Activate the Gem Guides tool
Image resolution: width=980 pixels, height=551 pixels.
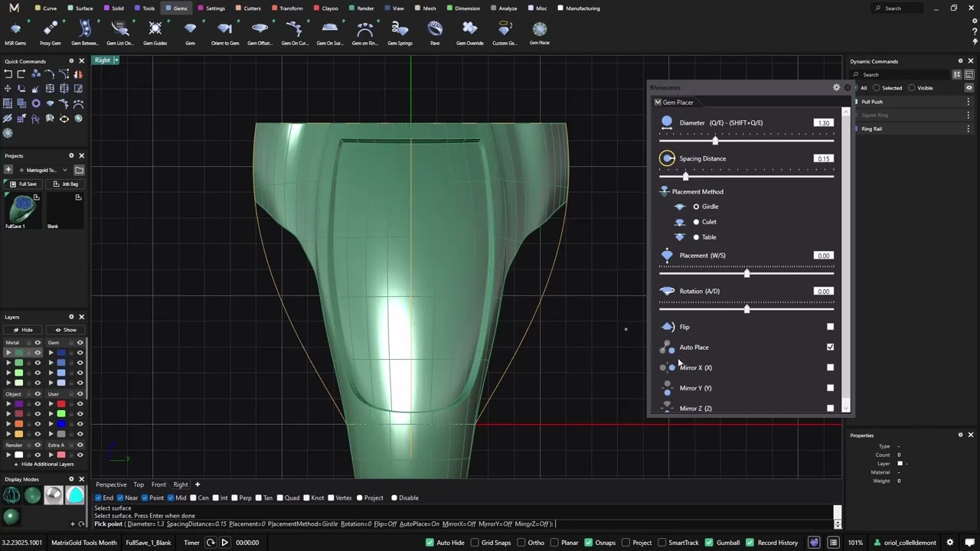(x=155, y=33)
